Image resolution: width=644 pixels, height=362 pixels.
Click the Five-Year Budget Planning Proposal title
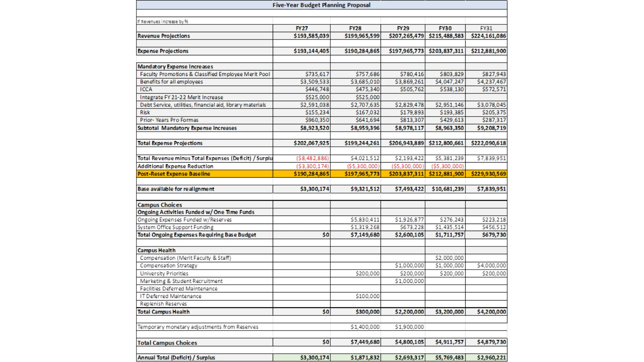click(321, 5)
